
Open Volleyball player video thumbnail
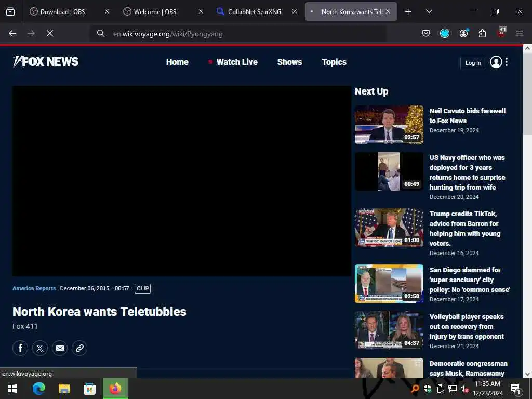(x=389, y=330)
